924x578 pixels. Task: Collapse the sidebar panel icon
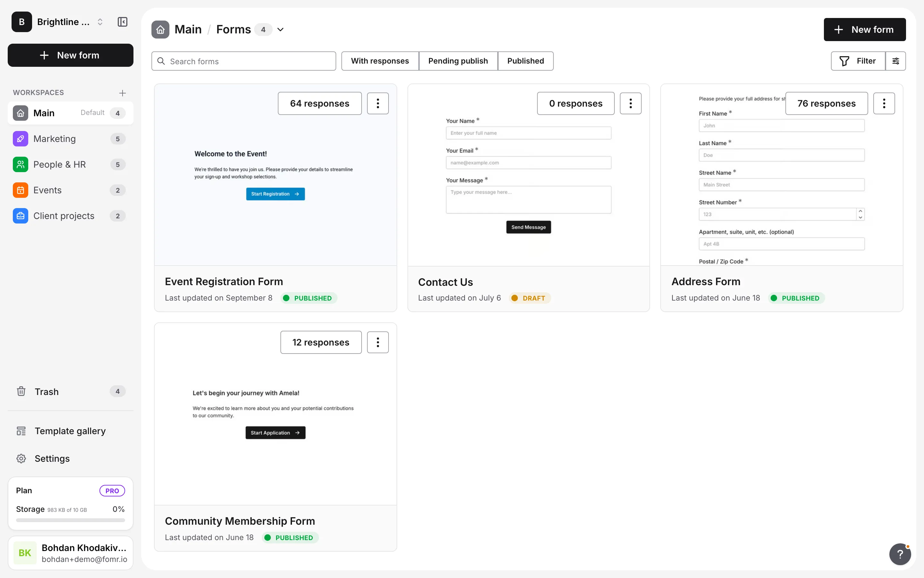tap(122, 22)
